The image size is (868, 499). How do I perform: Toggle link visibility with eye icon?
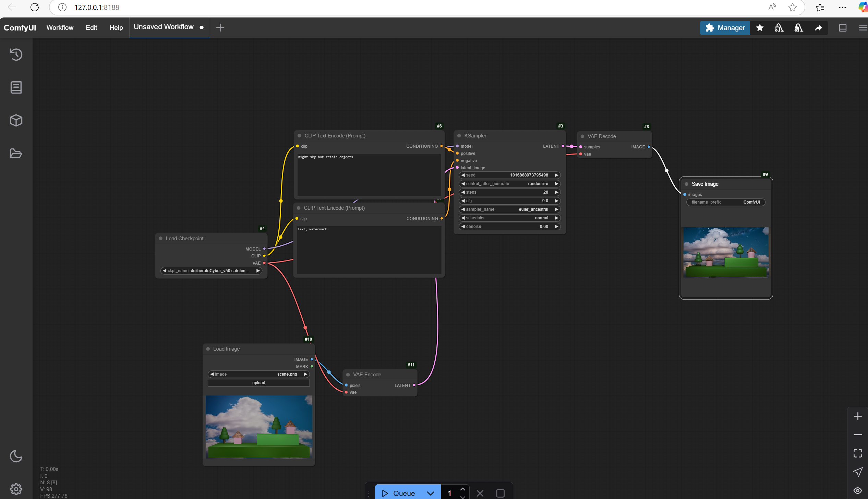tap(857, 490)
